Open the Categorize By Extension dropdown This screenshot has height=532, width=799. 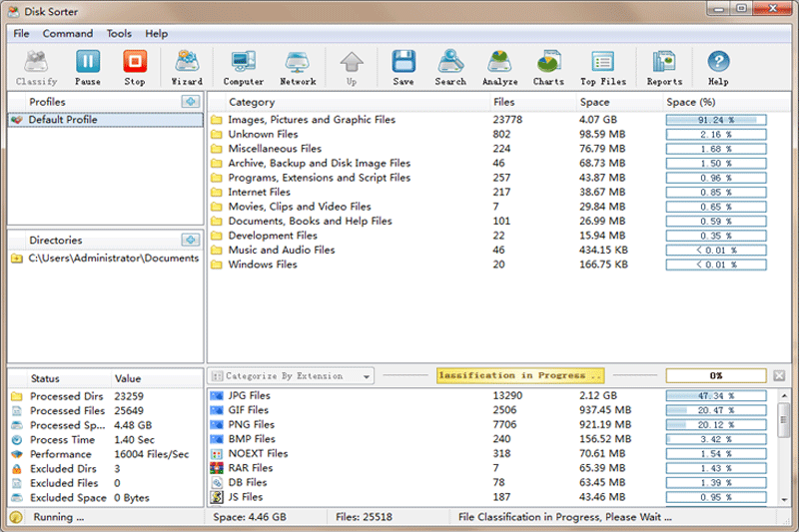tap(291, 376)
